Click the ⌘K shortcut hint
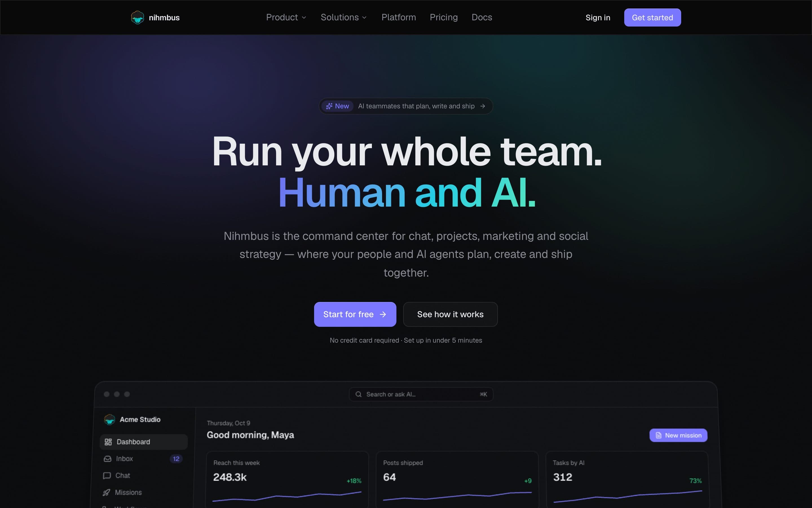This screenshot has height=508, width=812. coord(483,394)
